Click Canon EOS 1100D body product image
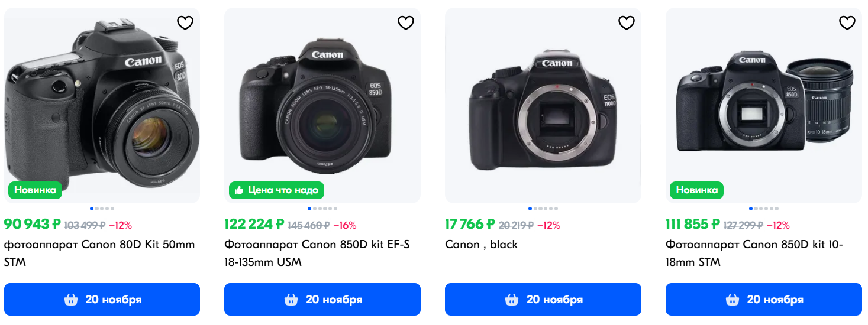 point(543,106)
